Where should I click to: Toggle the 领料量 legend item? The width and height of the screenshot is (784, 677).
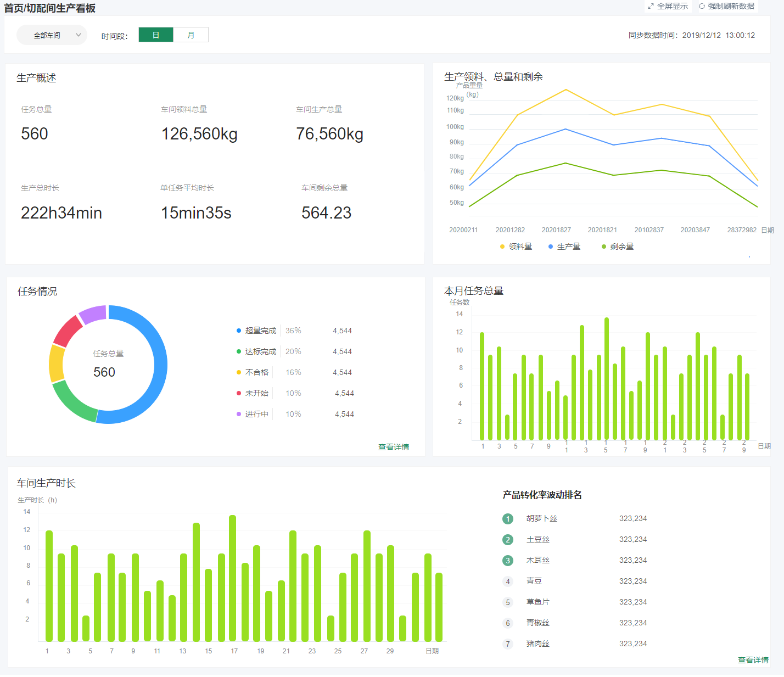point(516,247)
